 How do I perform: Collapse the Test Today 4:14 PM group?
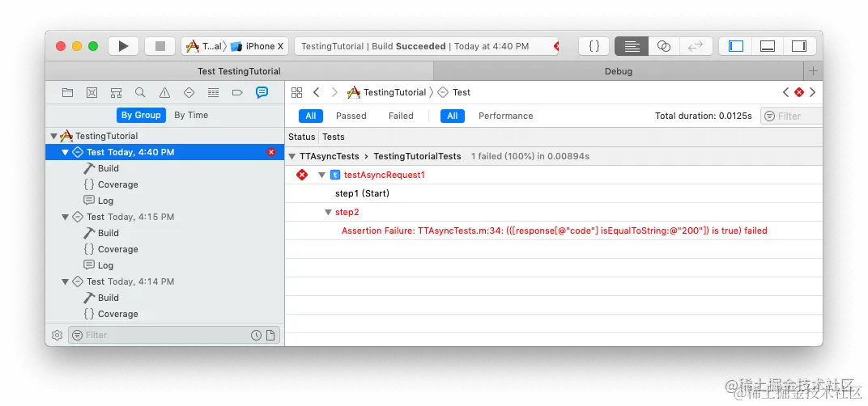coord(66,281)
